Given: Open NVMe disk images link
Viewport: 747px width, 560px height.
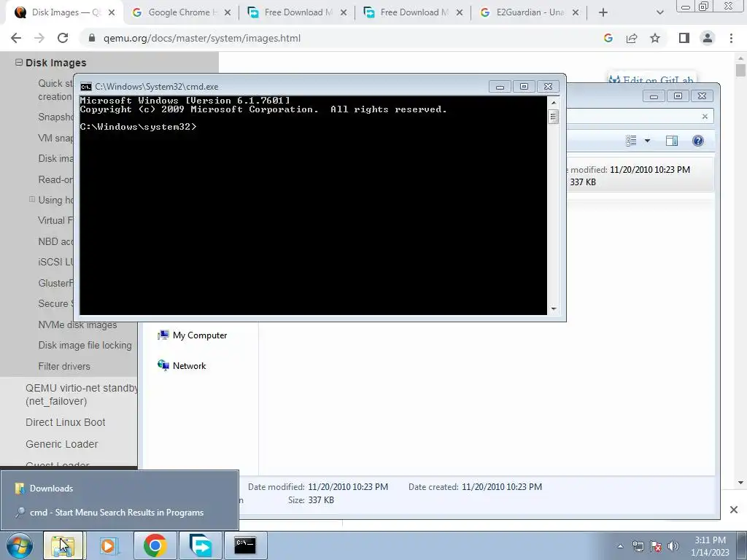Looking at the screenshot, I should (77, 324).
